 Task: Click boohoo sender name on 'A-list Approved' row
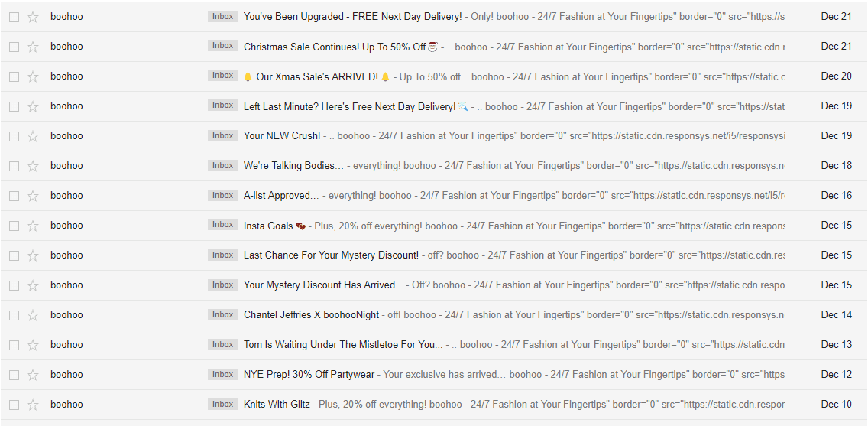tap(66, 196)
